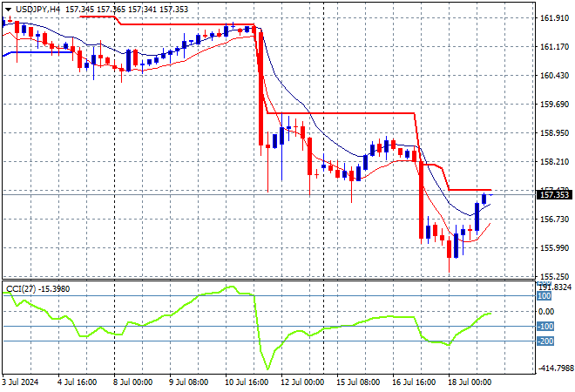The width and height of the screenshot is (575, 392).
Task: Click the 159.690 price axis label
Action: [x=554, y=105]
